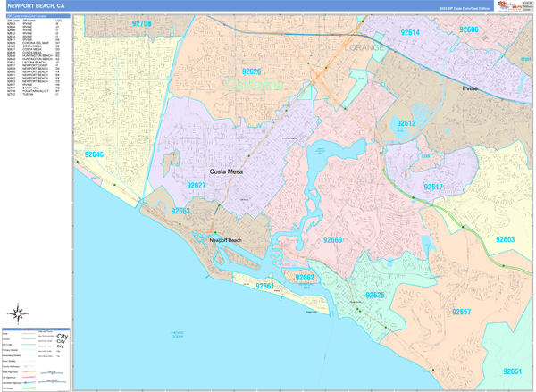The width and height of the screenshot is (536, 392).
Task: Click the compass rose icon
Action: 18,313
